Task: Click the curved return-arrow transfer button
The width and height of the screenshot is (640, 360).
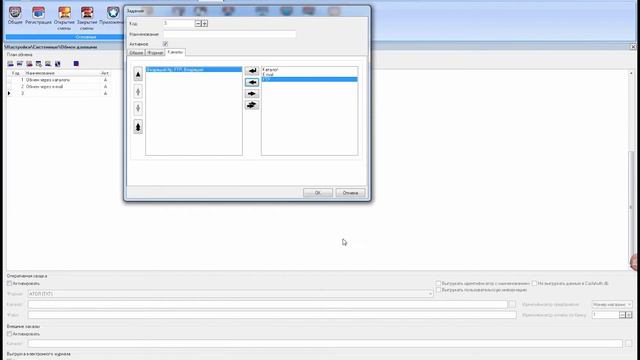Action: click(x=252, y=71)
